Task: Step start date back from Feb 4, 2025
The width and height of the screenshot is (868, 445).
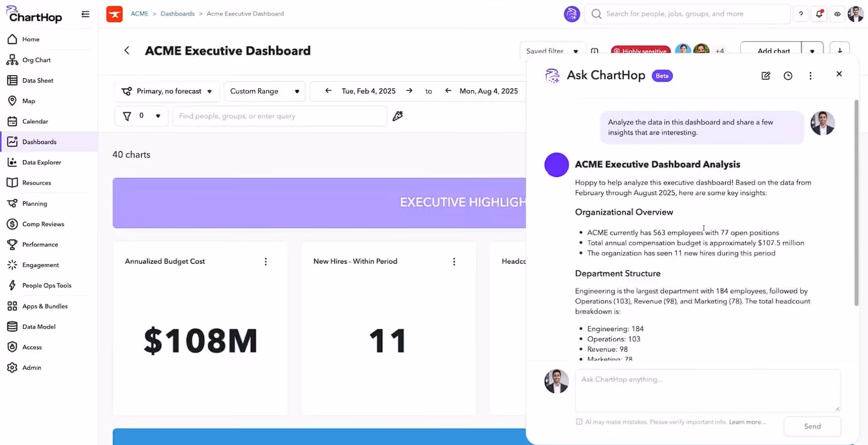Action: (328, 91)
